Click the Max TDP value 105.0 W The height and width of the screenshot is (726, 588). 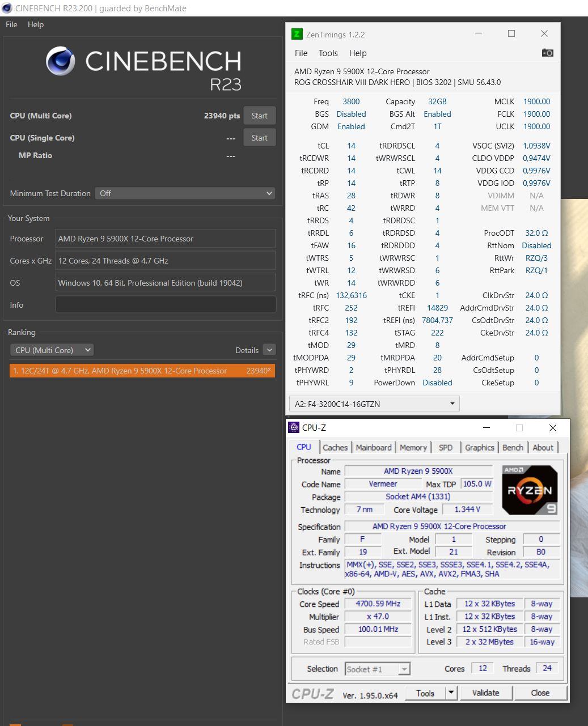pyautogui.click(x=477, y=484)
